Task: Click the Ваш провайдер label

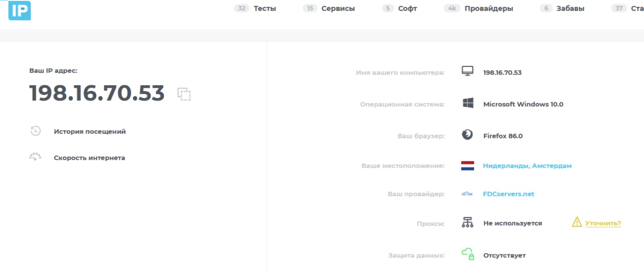Action: 416,194
